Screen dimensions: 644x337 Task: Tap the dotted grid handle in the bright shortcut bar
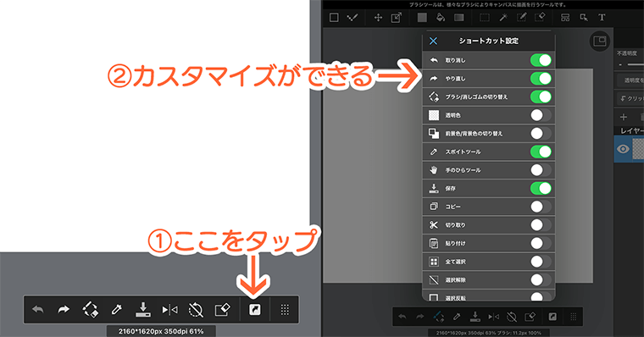point(285,310)
